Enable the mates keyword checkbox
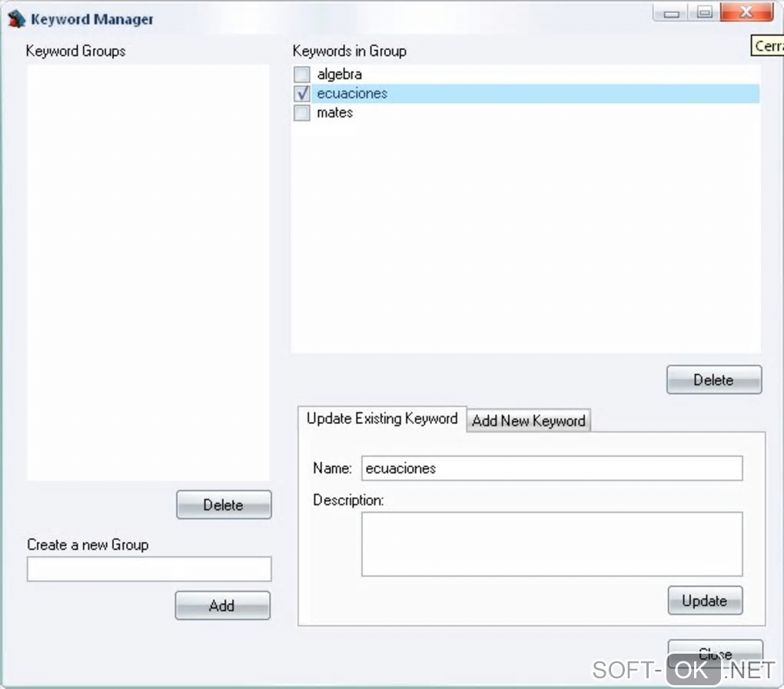 (x=302, y=113)
